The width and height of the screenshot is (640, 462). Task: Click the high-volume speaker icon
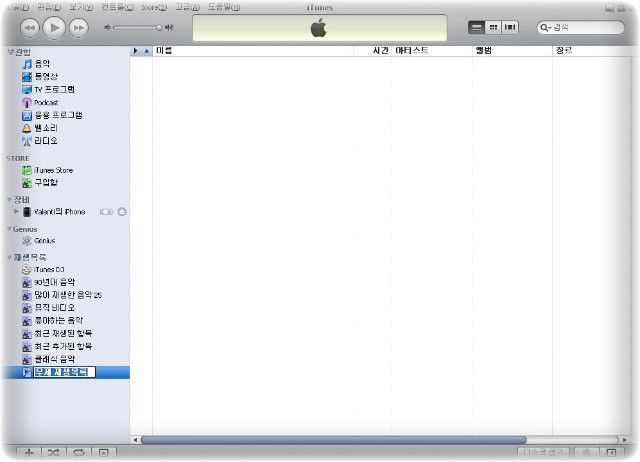coord(169,27)
